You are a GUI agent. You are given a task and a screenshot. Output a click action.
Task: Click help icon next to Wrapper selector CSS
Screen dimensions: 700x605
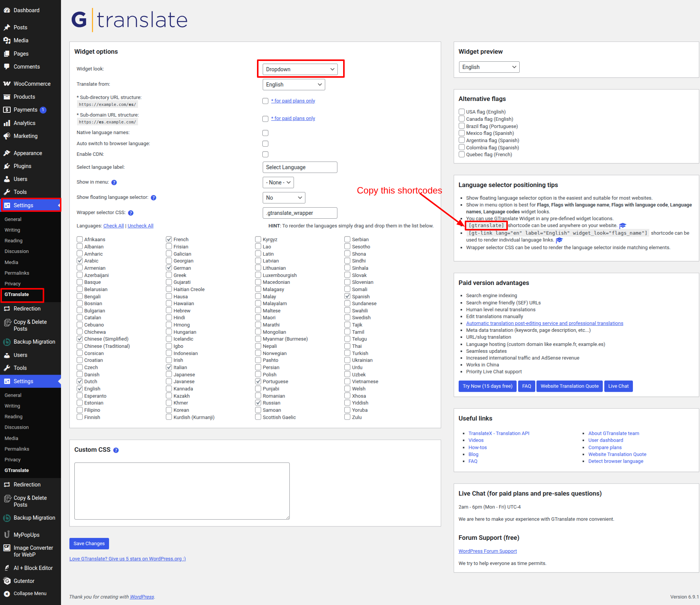coord(131,213)
